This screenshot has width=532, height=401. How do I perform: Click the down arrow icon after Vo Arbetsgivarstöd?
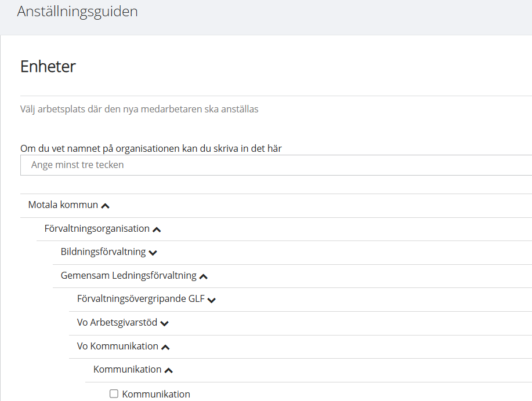pos(164,323)
